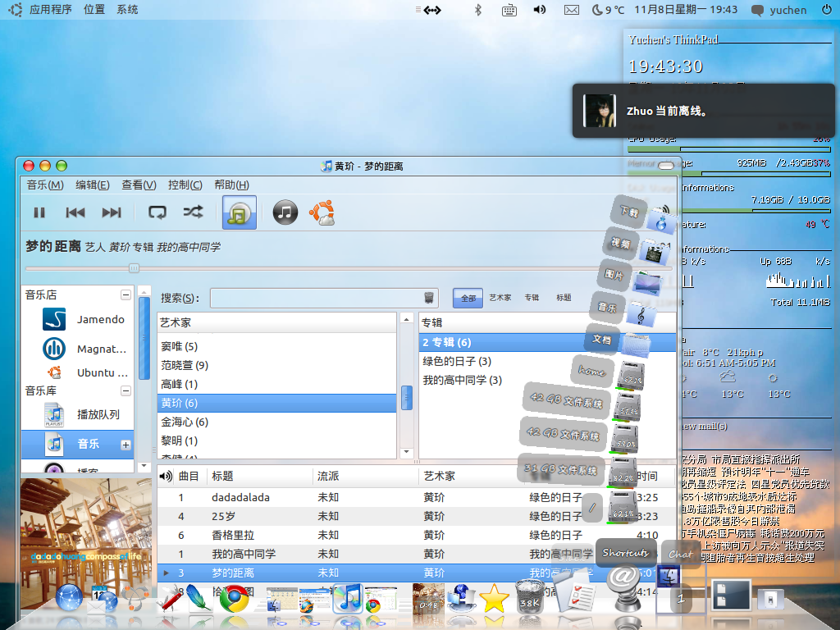Click the artist list scroll-up arrow
The image size is (840, 630).
(x=407, y=319)
